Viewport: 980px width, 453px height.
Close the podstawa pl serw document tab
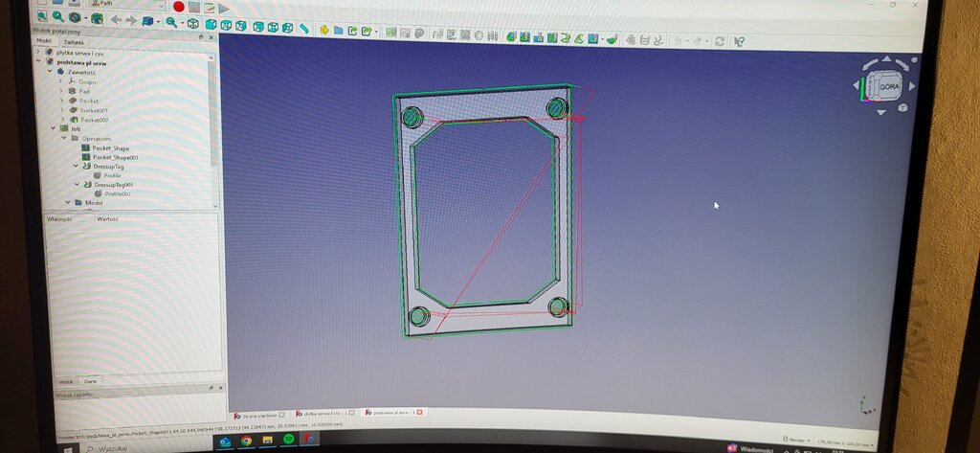coord(418,412)
